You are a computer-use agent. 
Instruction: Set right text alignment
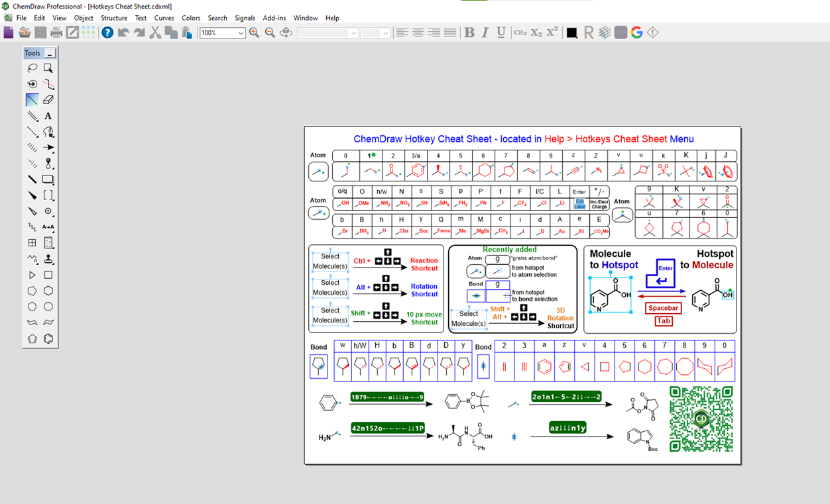pyautogui.click(x=434, y=32)
